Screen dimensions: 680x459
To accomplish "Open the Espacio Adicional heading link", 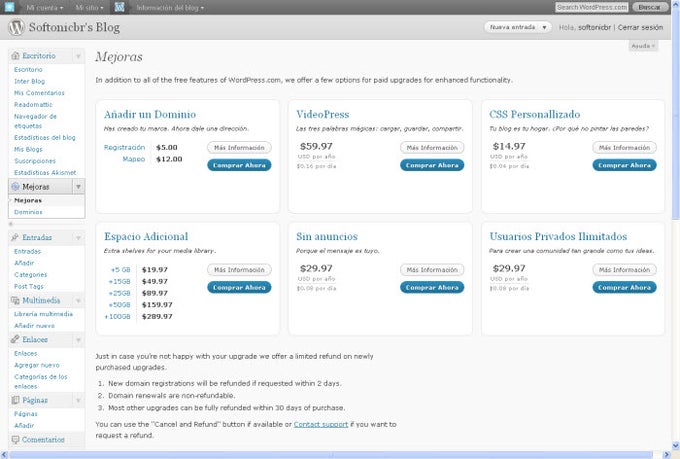I will [146, 236].
